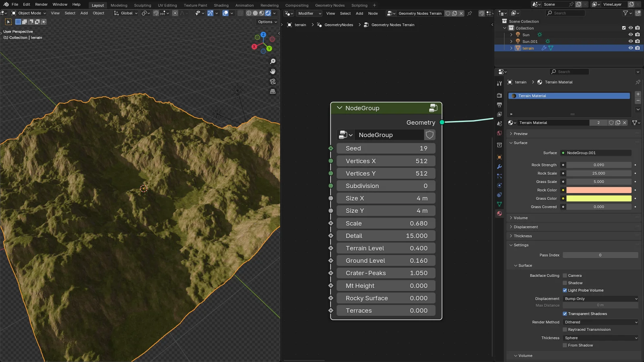Open the Add menu in node editor
Screen dimensions: 644x362
coord(359,13)
